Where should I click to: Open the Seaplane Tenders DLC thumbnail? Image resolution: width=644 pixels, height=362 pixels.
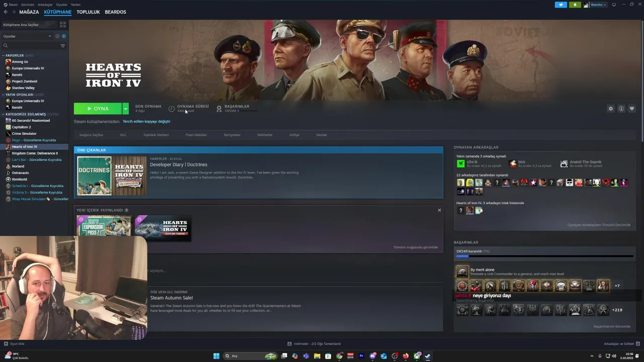pyautogui.click(x=163, y=228)
